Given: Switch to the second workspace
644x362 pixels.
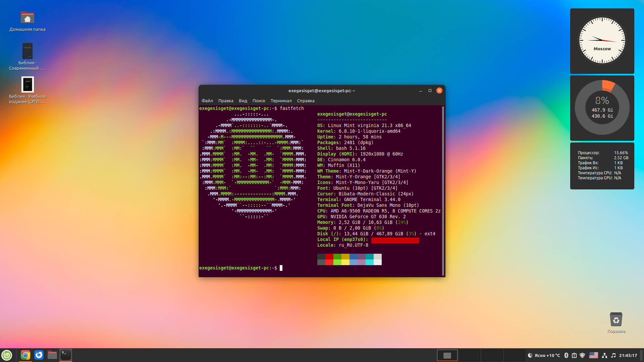Looking at the screenshot, I should click(470, 355).
